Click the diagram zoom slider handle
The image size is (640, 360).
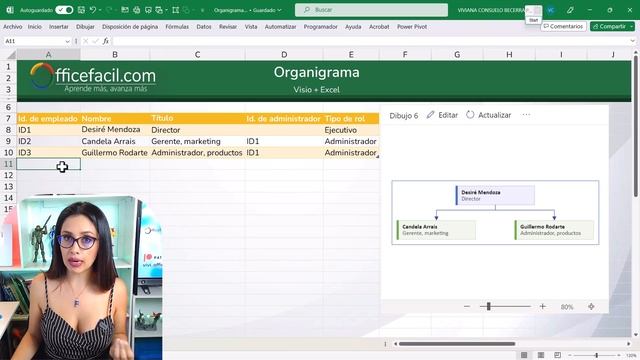point(488,307)
